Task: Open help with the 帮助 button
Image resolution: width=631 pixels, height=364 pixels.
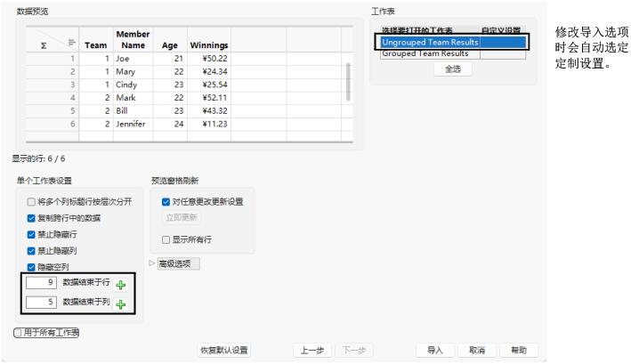Action: pyautogui.click(x=519, y=350)
